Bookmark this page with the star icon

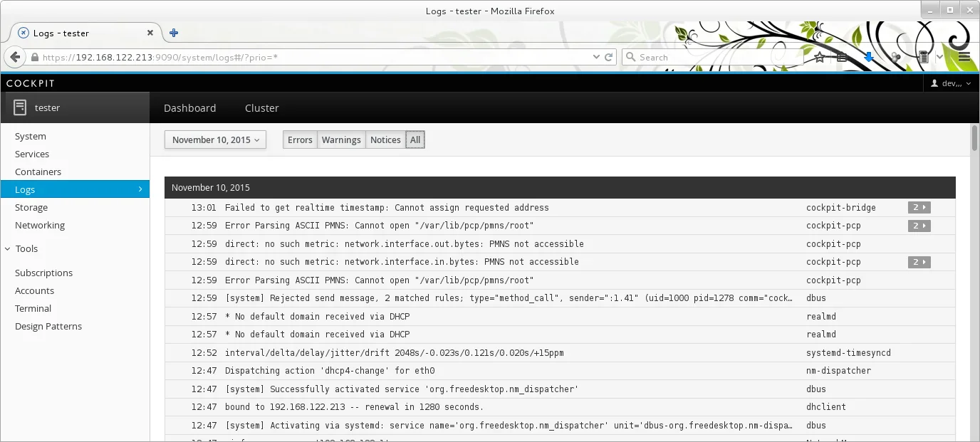(x=818, y=57)
